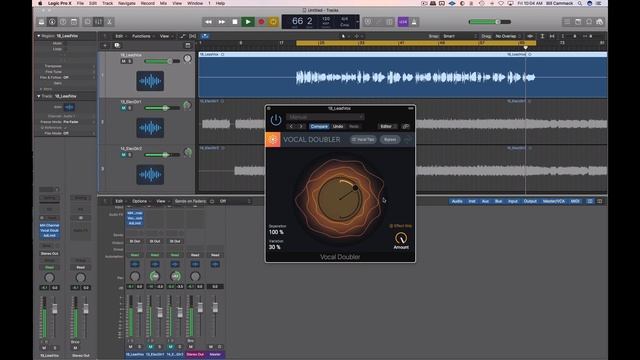640x360 pixels.
Task: Go to next preset in plugin header
Action: point(301,127)
